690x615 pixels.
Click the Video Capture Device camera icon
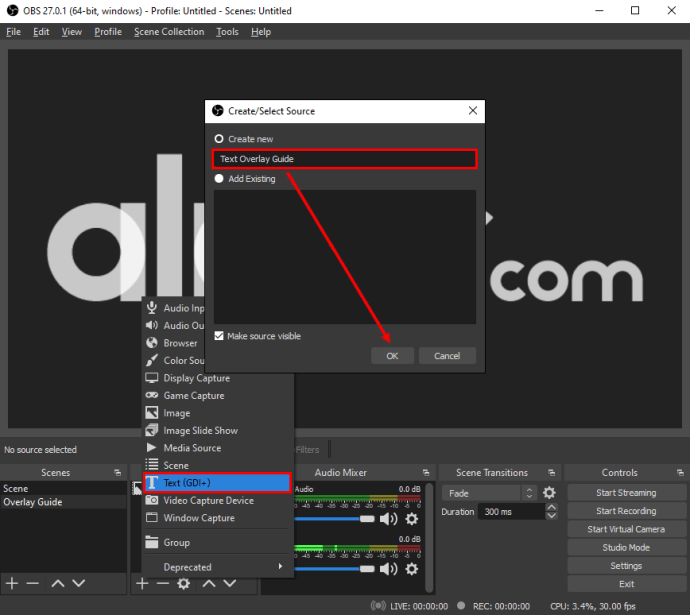pyautogui.click(x=152, y=500)
